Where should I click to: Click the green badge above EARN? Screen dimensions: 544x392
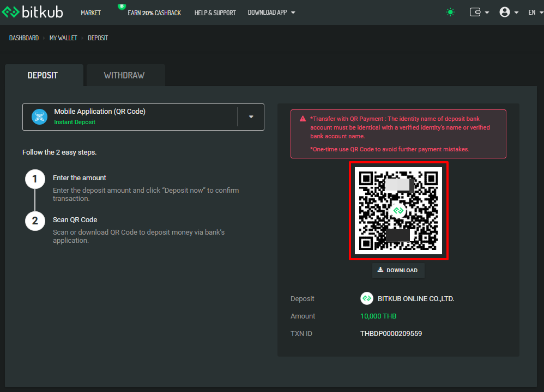122,6
